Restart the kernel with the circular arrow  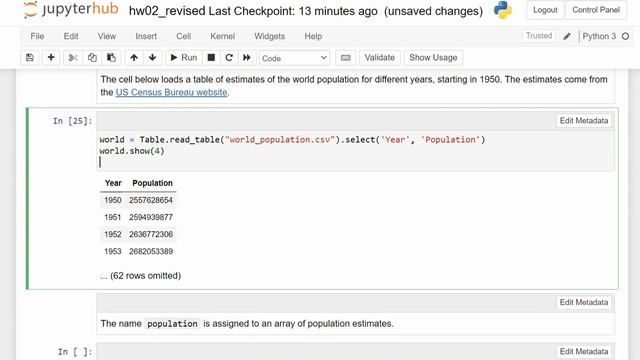[229, 58]
